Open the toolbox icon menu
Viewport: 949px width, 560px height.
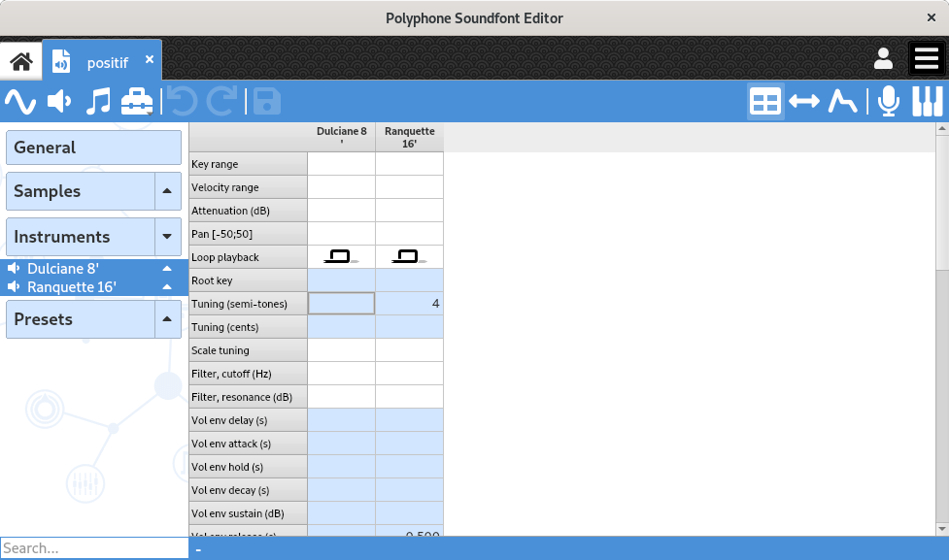pos(137,101)
